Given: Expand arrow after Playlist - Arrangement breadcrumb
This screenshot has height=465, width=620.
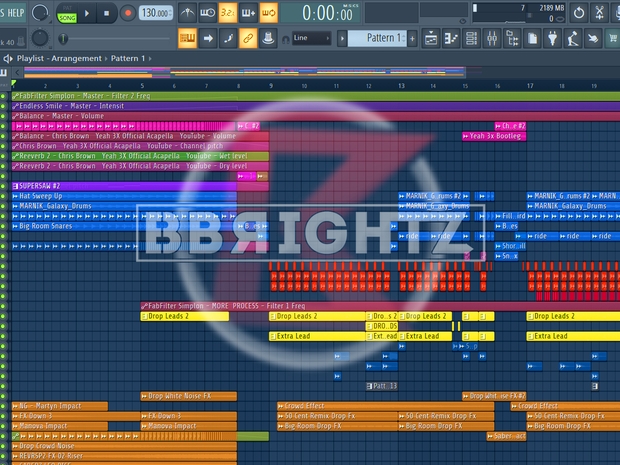Looking at the screenshot, I should [106, 59].
